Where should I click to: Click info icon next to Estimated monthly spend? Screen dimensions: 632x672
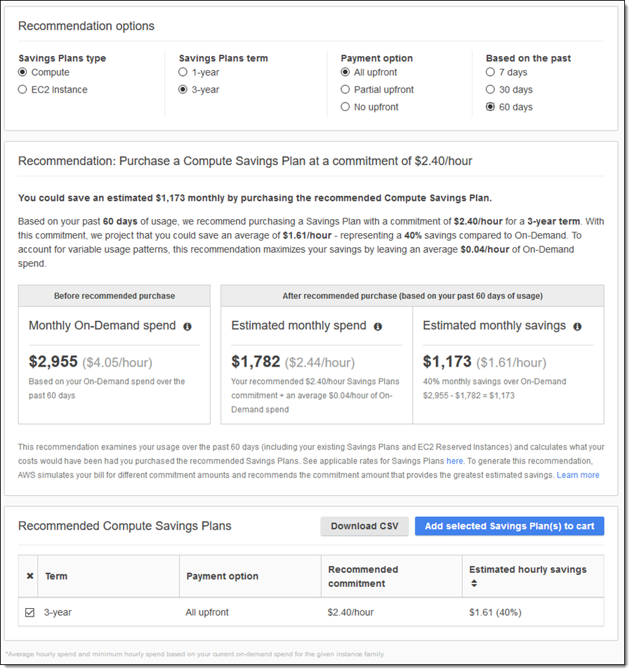pos(378,327)
